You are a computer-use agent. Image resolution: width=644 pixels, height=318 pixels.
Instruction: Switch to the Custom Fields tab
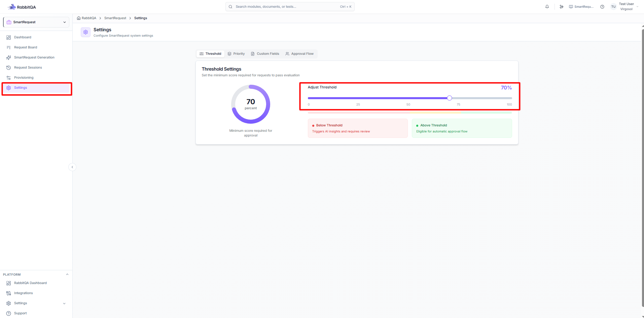coord(265,54)
